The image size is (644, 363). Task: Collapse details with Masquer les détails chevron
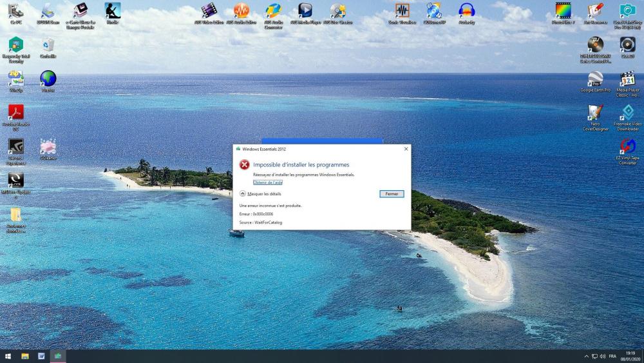click(243, 193)
